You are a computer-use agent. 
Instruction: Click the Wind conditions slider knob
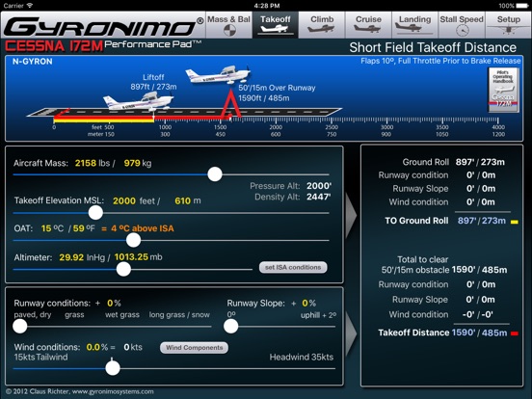[113, 368]
